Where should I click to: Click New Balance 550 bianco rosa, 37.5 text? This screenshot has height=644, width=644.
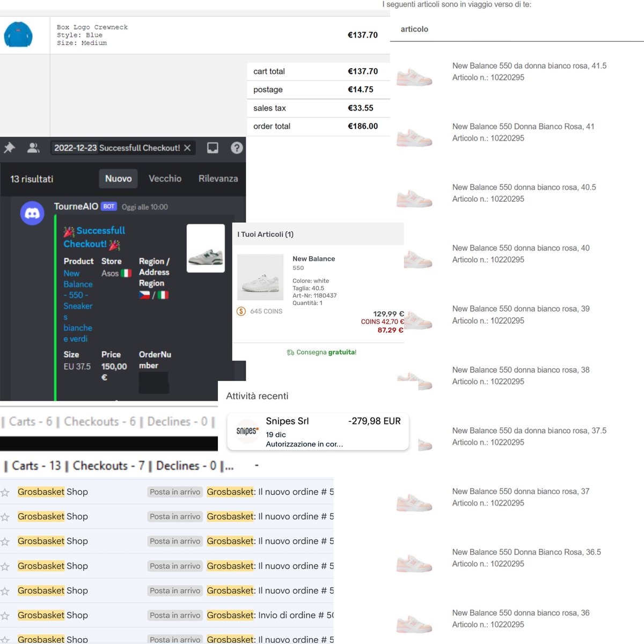(529, 430)
